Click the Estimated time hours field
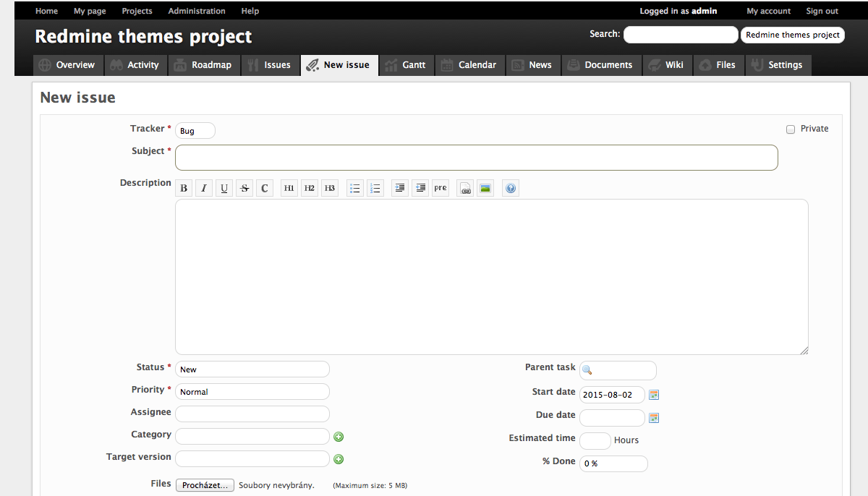The height and width of the screenshot is (496, 868). (x=595, y=440)
